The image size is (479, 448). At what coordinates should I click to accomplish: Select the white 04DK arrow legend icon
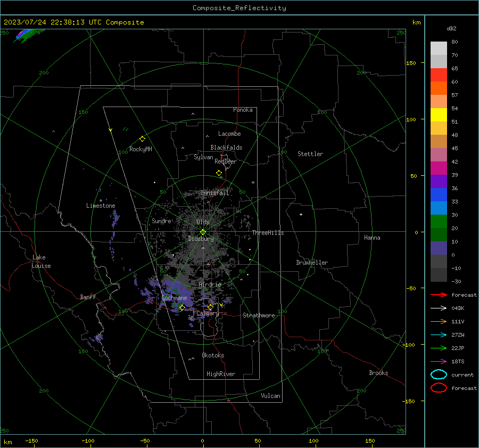(439, 308)
